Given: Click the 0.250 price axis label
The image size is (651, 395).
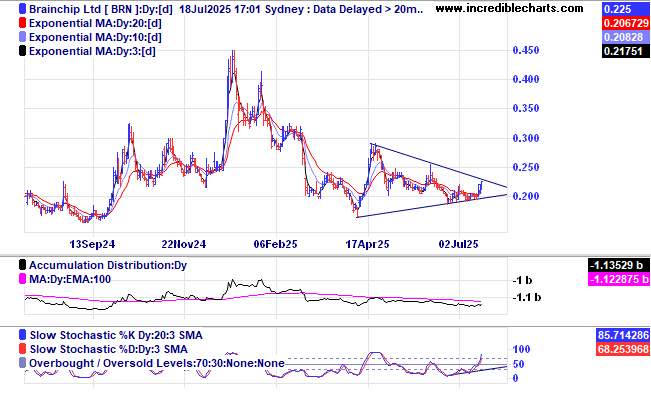Looking at the screenshot, I should pos(526,167).
